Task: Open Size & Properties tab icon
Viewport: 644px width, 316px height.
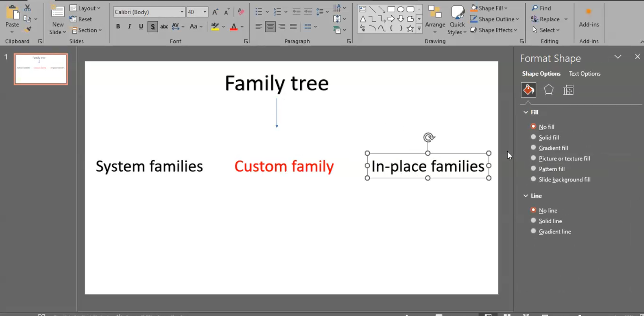Action: pyautogui.click(x=568, y=90)
